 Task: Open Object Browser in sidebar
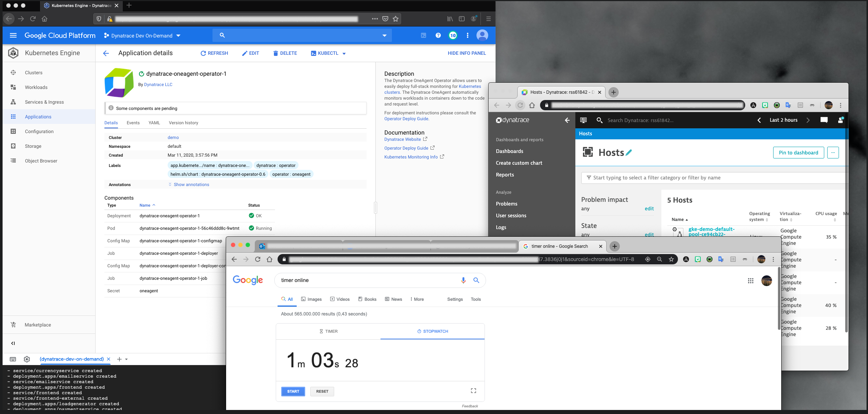coord(41,161)
